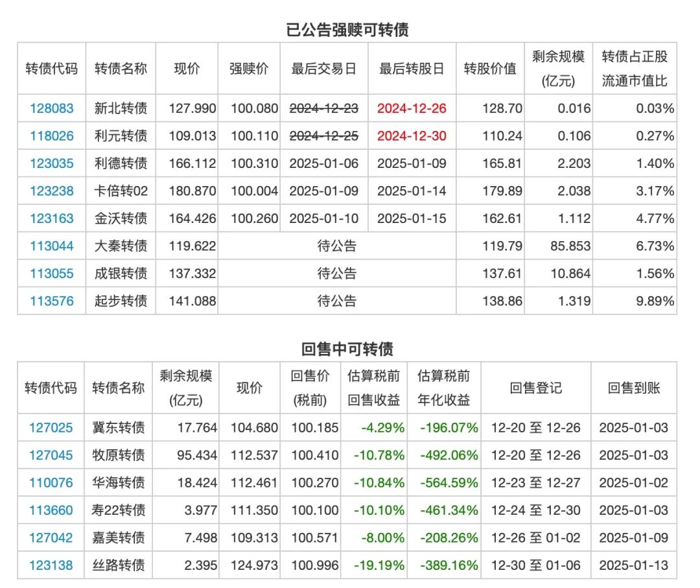The width and height of the screenshot is (700, 588).
Task: Open bond code link 113055
Action: click(51, 273)
